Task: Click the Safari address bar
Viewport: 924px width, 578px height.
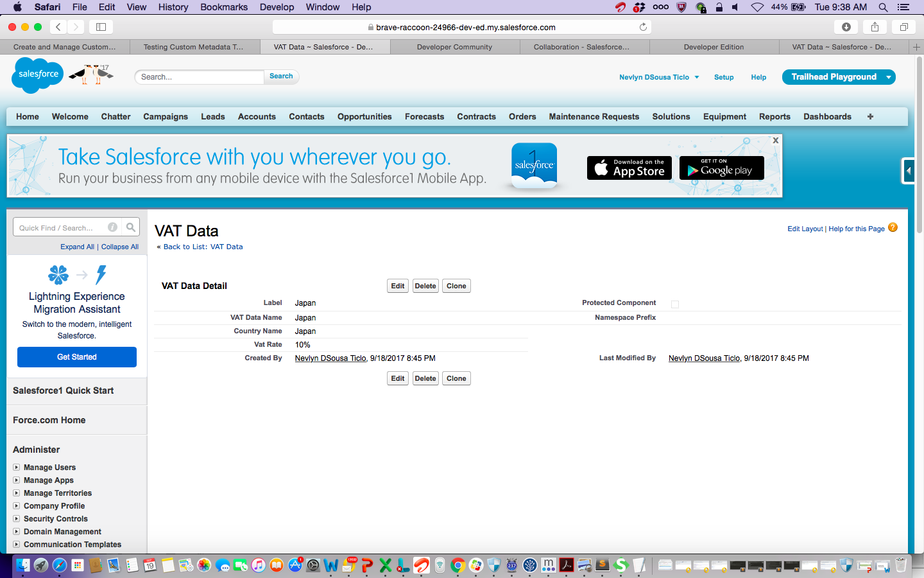Action: (462, 27)
